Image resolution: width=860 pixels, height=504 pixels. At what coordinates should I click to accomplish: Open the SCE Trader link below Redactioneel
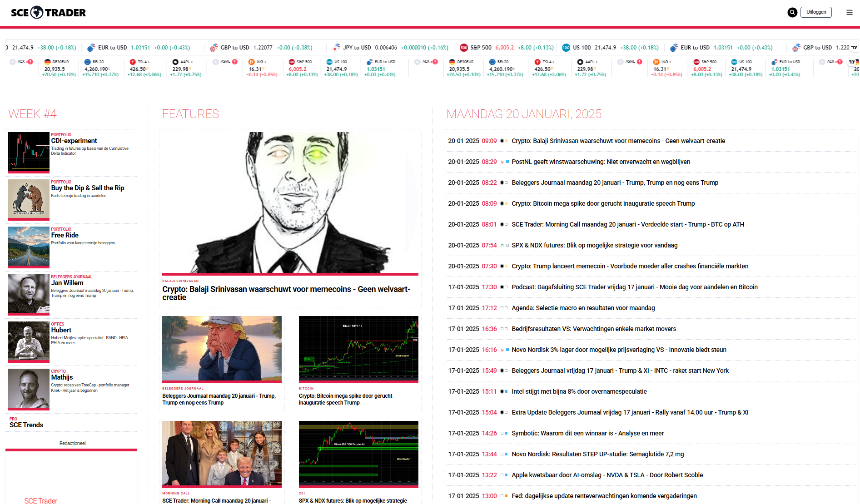click(41, 500)
